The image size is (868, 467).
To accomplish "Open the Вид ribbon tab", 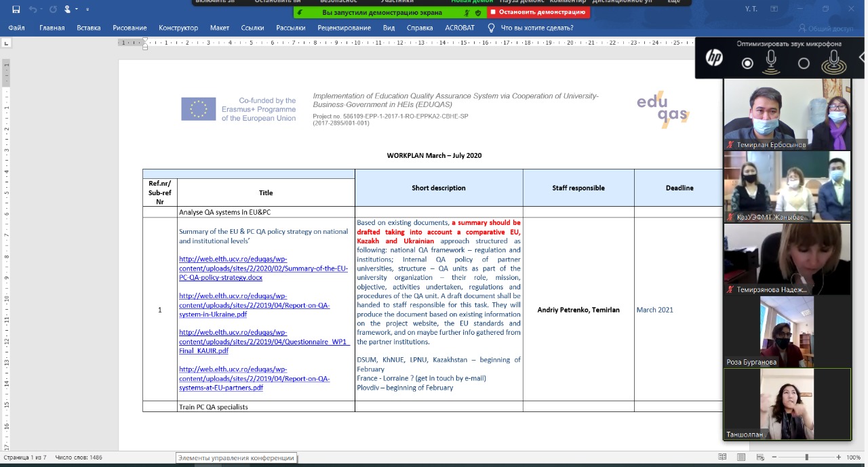I will point(389,28).
